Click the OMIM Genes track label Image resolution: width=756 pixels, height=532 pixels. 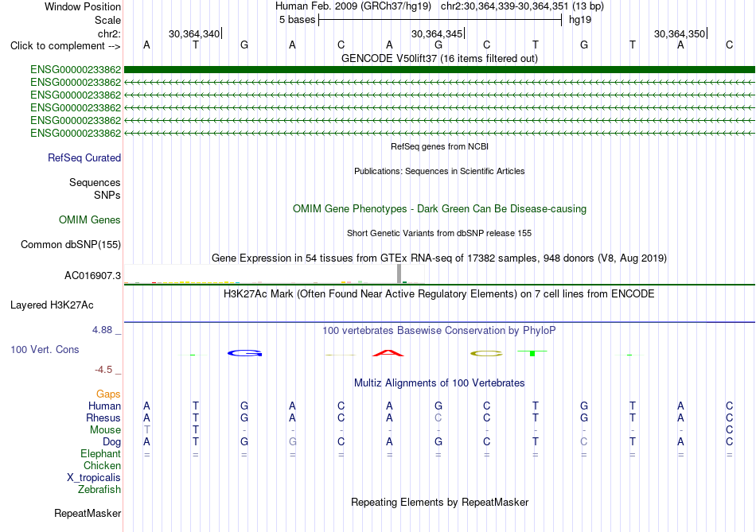[x=90, y=220]
